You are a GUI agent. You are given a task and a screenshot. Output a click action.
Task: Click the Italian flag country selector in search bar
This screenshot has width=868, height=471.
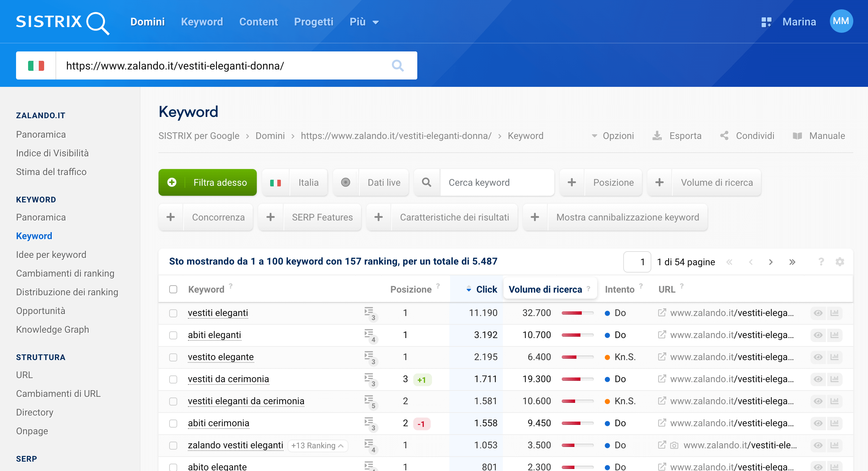click(36, 66)
